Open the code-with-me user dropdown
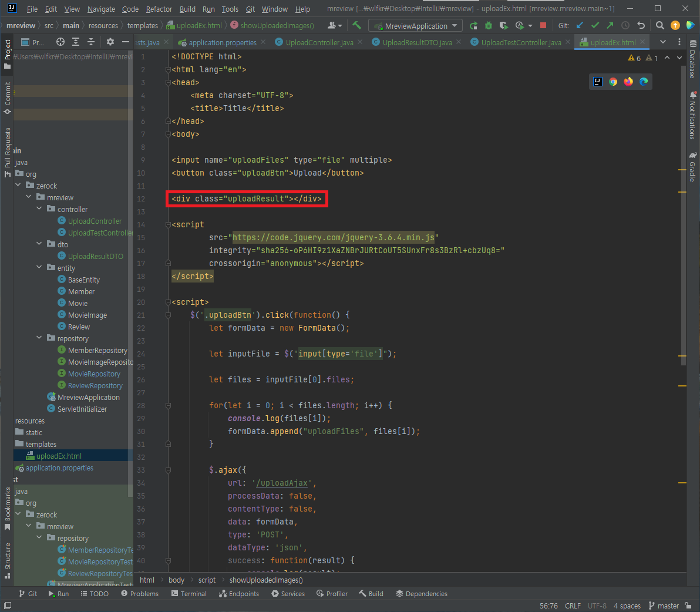This screenshot has width=700, height=612. (x=334, y=25)
